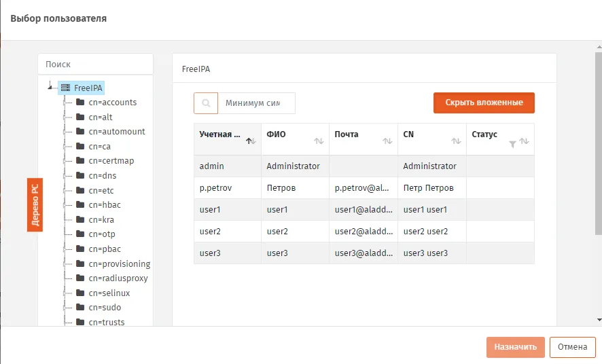
Task: Click the sort arrows in the Статус column
Action: pos(524,141)
